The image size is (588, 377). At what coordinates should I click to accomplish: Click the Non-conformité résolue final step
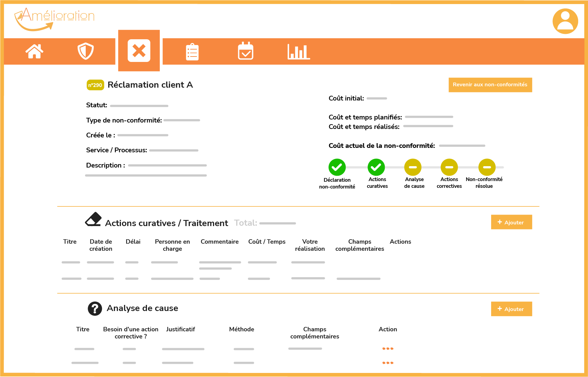[x=487, y=167]
